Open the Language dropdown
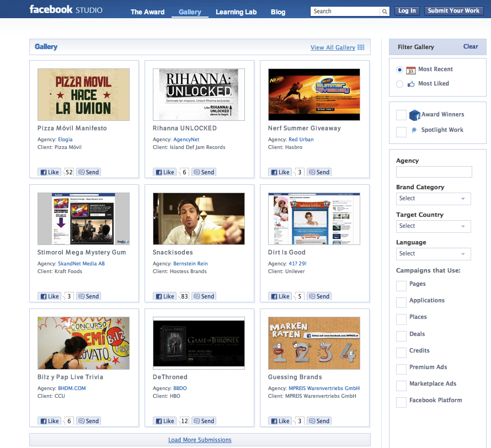 434,254
